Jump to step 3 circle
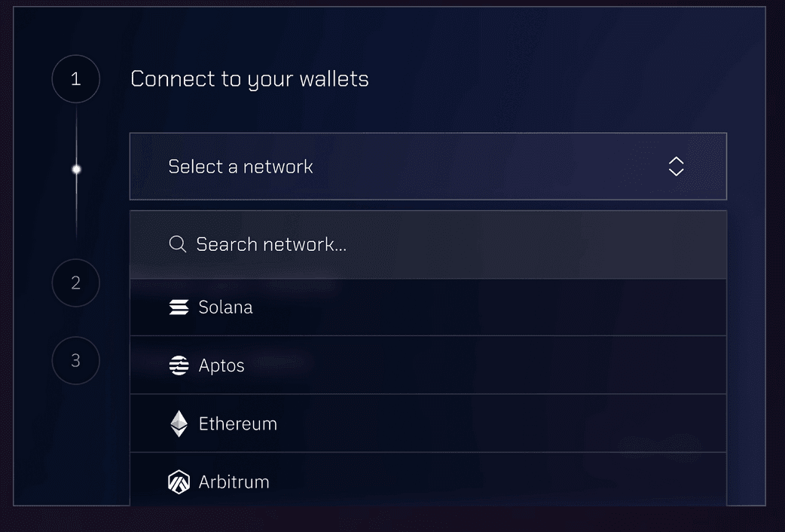Screen dimensions: 785x532 pos(75,360)
